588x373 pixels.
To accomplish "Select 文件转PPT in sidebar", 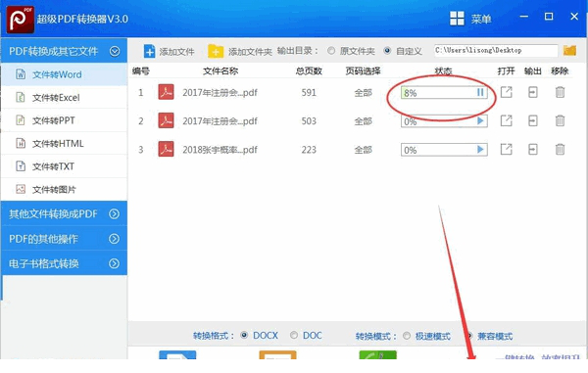I will pos(64,120).
